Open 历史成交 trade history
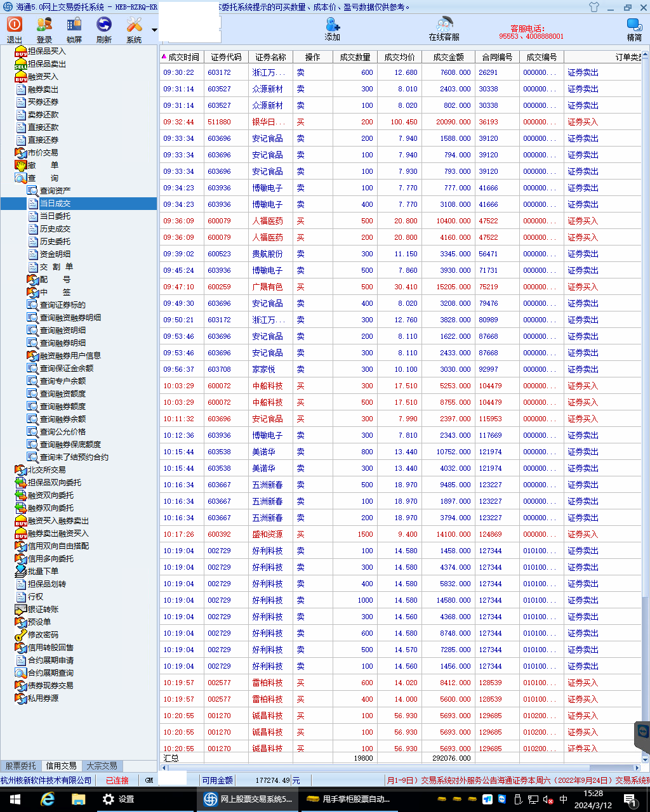Viewport: 650px width, 812px height. tap(55, 228)
